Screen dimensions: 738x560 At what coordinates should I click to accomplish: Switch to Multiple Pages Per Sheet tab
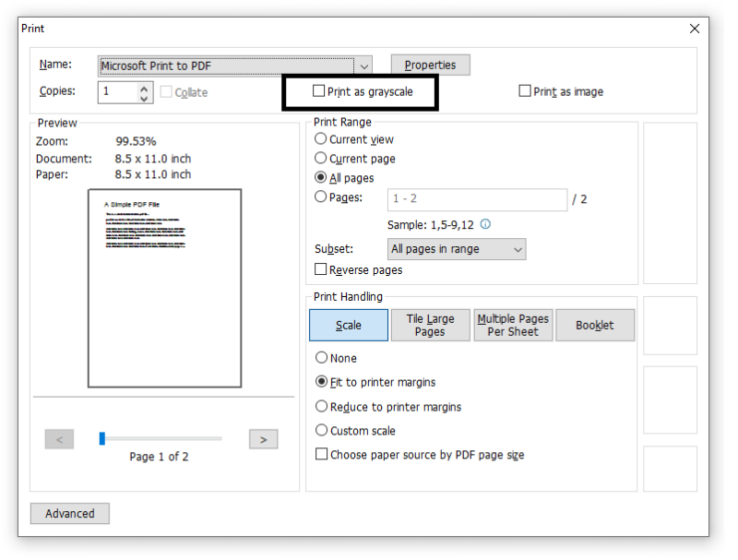(x=513, y=325)
